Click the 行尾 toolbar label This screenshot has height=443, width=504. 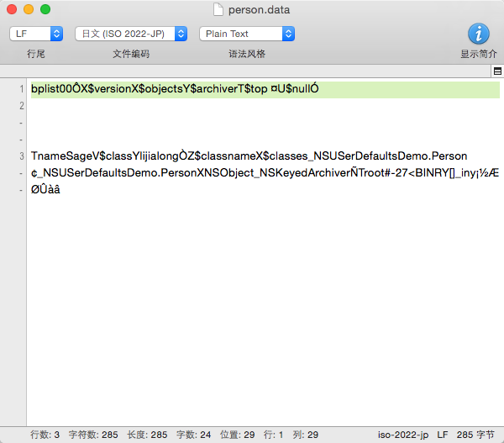[x=36, y=54]
